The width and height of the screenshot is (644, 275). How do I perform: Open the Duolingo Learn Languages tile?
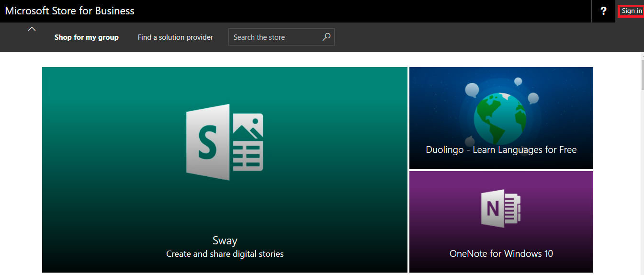tap(501, 118)
